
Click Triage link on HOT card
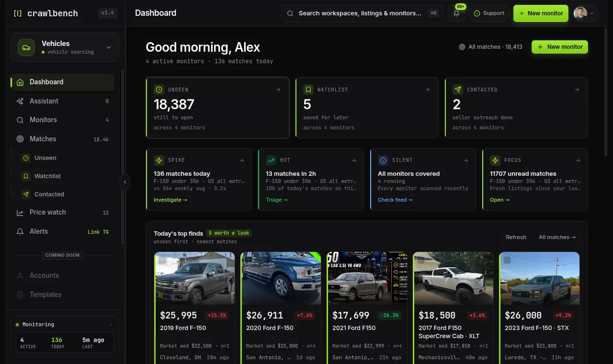tap(277, 200)
